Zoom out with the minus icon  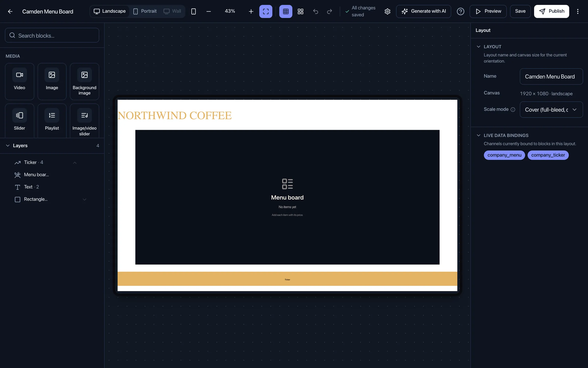tap(208, 11)
